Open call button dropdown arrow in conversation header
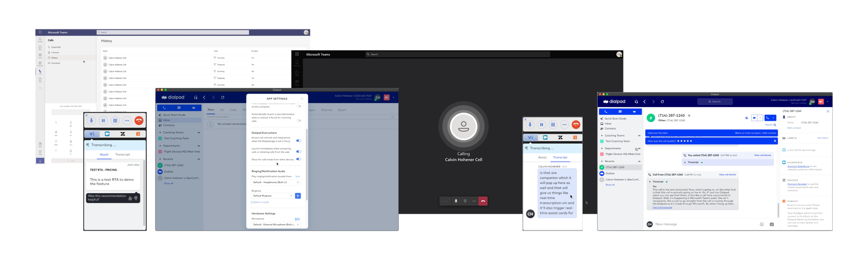Viewport: 868px width, 260px height. point(773,118)
